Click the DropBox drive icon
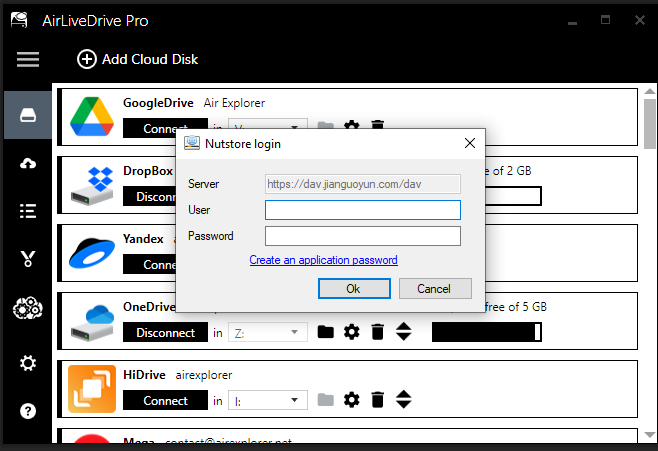The height and width of the screenshot is (451, 658). (92, 185)
